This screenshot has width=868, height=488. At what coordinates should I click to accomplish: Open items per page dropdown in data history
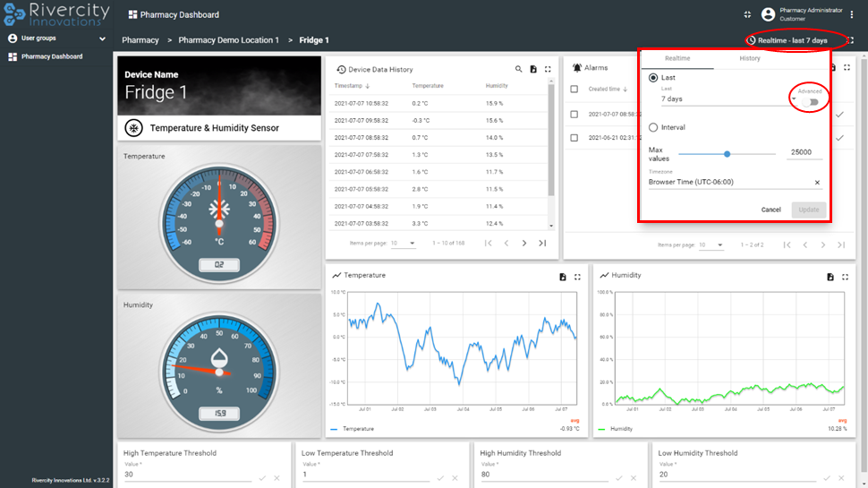404,244
